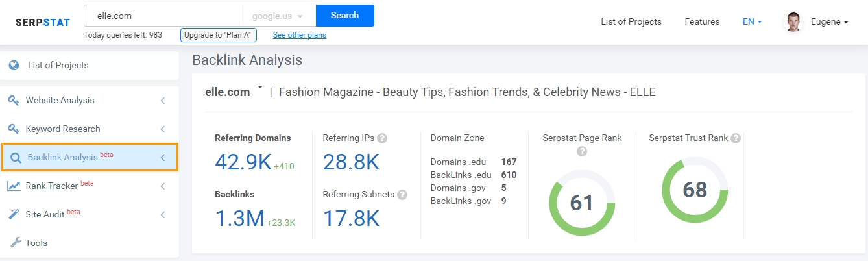Click the Backlinks value 1.3M
Screen dimensions: 868x261
pyautogui.click(x=239, y=218)
